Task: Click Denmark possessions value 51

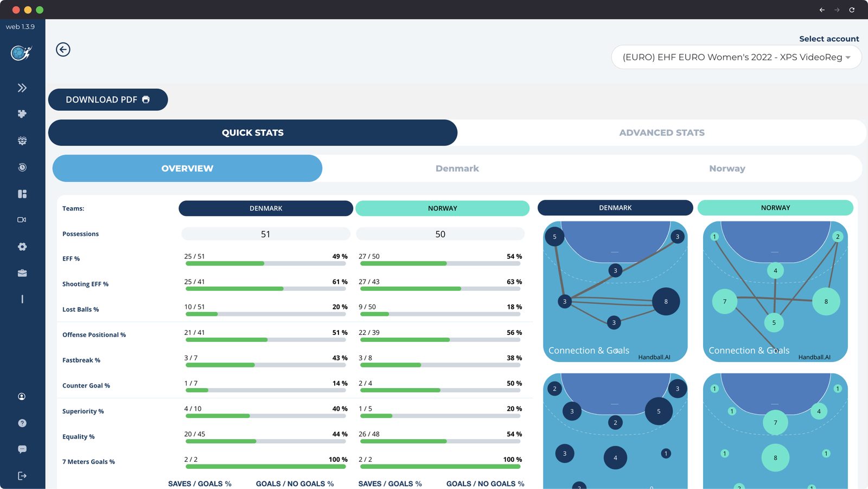Action: tap(266, 234)
